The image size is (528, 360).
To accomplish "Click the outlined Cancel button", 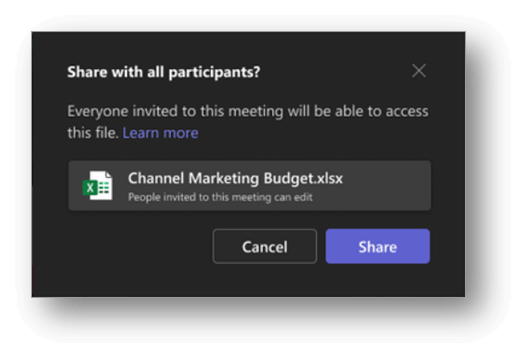I will tap(265, 247).
